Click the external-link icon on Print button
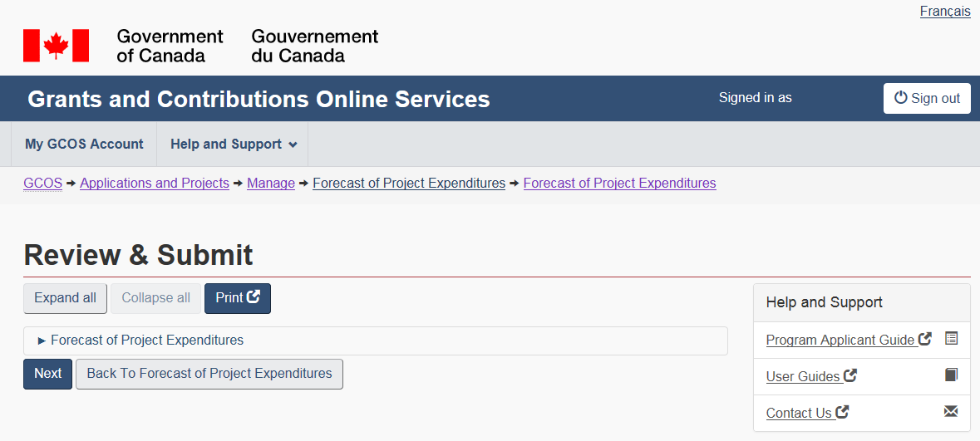The height and width of the screenshot is (441, 980). [254, 297]
